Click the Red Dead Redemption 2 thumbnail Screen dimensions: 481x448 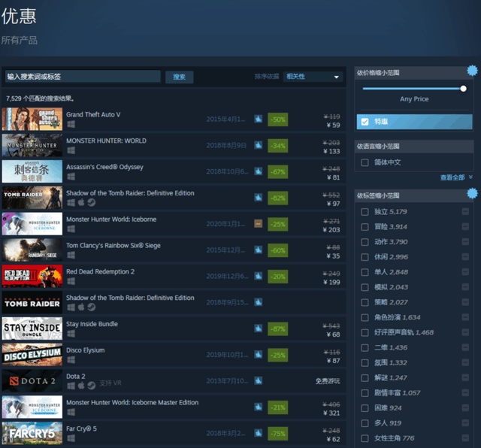click(32, 276)
